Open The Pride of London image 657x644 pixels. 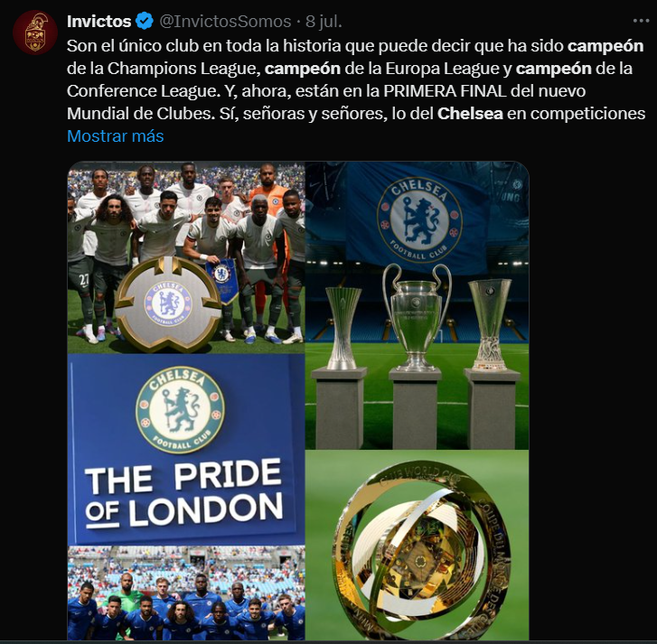186,449
